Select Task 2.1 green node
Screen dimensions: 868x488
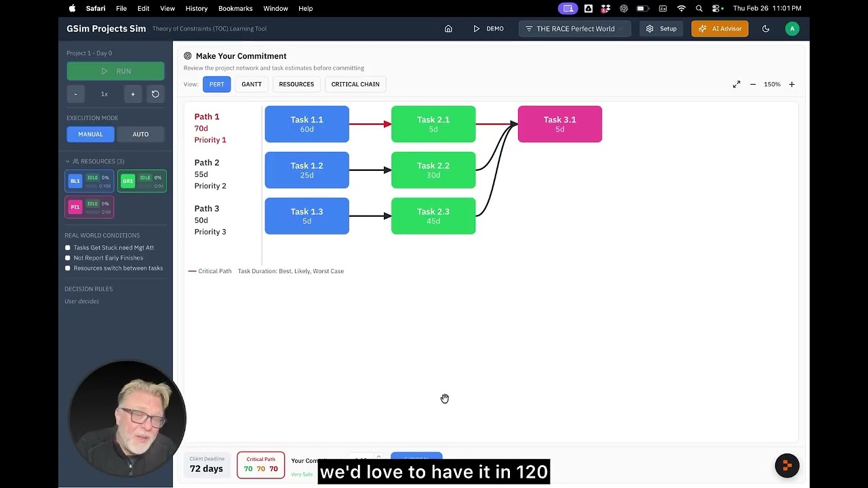point(433,124)
